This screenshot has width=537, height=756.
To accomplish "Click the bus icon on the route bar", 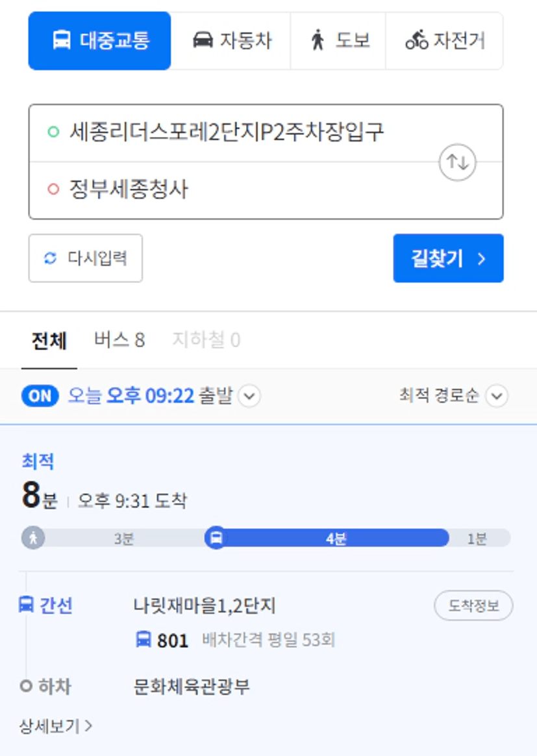I will 216,537.
